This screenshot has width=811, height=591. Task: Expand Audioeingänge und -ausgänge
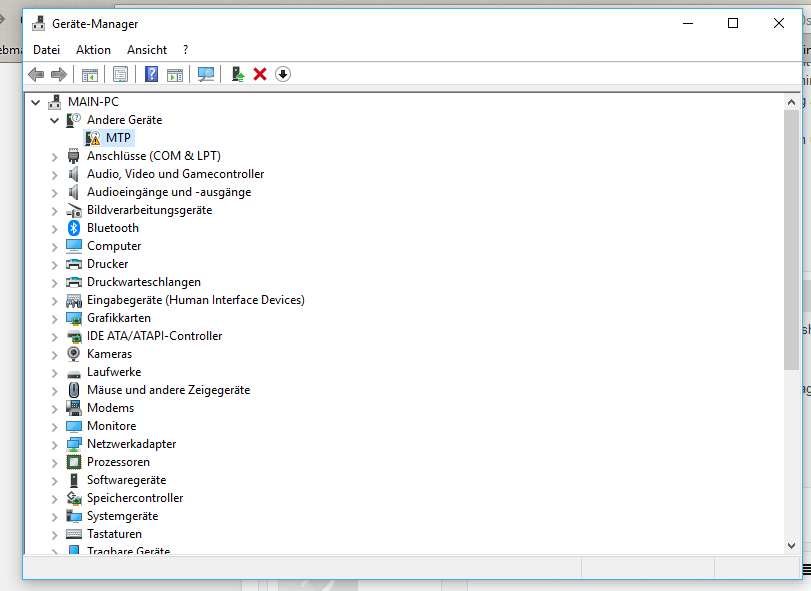point(55,193)
